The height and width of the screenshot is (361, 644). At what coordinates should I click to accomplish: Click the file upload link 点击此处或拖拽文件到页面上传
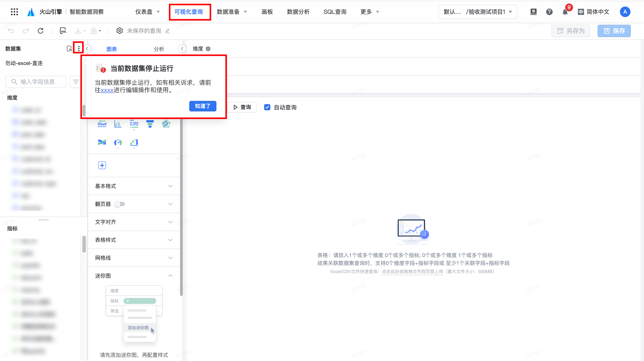[412, 271]
